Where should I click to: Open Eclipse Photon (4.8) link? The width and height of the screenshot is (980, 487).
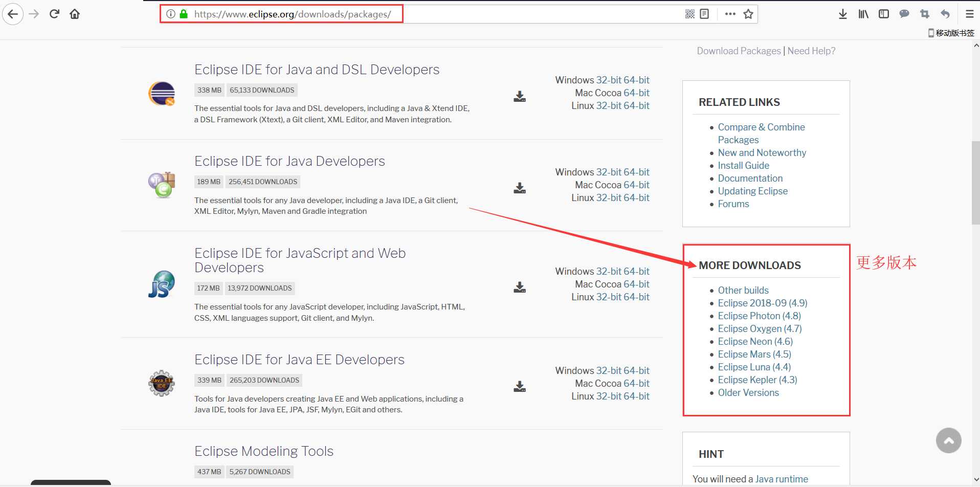(759, 316)
